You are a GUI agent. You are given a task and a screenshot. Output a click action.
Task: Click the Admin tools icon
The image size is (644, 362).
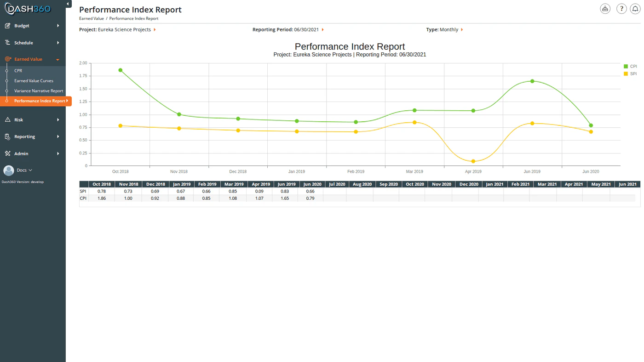[x=8, y=153]
